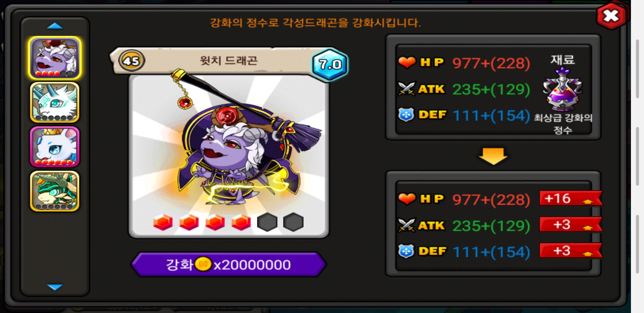Click the blue 7.0 hexagon grade badge
The height and width of the screenshot is (313, 644).
330,64
